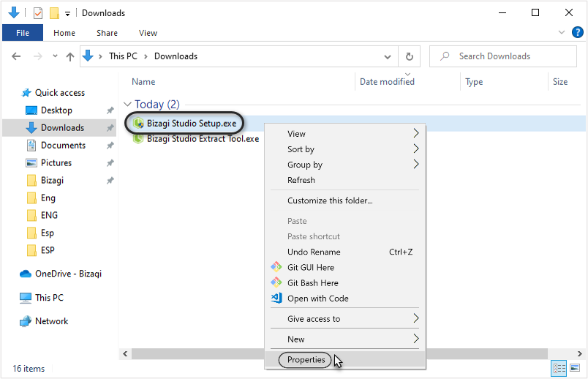Viewport: 588px width, 379px height.
Task: Switch to Large icons view with the bottom-right icon
Action: tap(575, 368)
